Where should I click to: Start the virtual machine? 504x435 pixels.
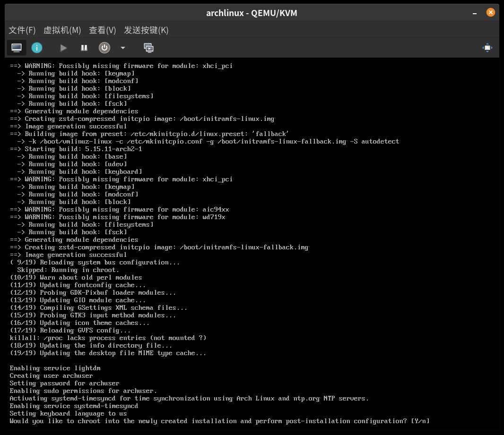pyautogui.click(x=63, y=48)
